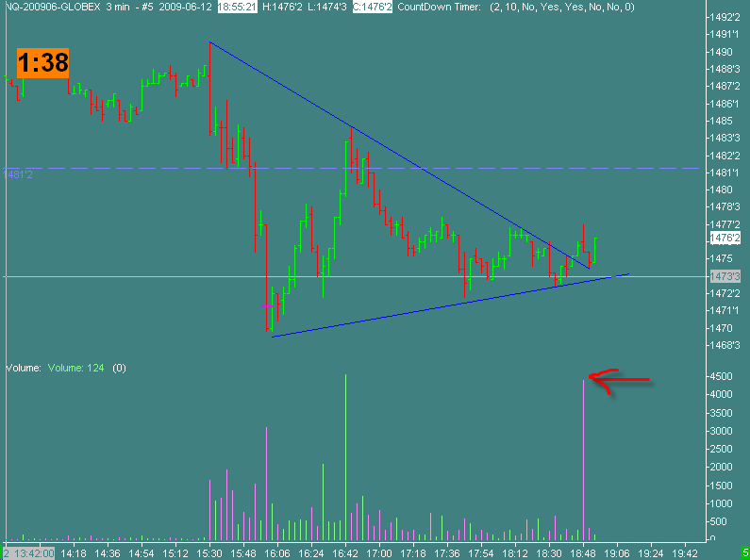The height and width of the screenshot is (560, 750).
Task: Click the 2009-06-12 date in header
Action: click(x=186, y=8)
